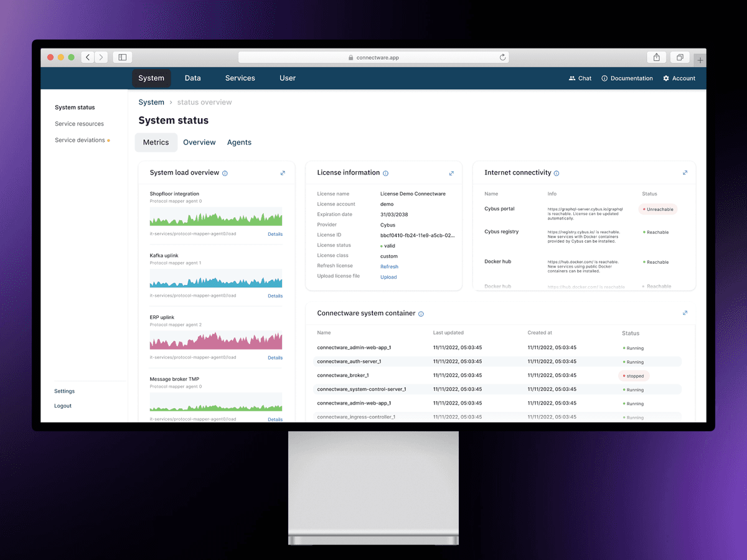
Task: Click the info icon beside License information
Action: pyautogui.click(x=387, y=173)
